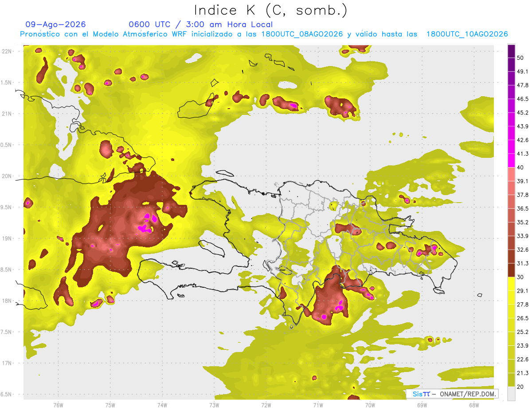532x411 pixels.
Task: Click the title 'Indice K (C, somb.)'
Action: 270,10
